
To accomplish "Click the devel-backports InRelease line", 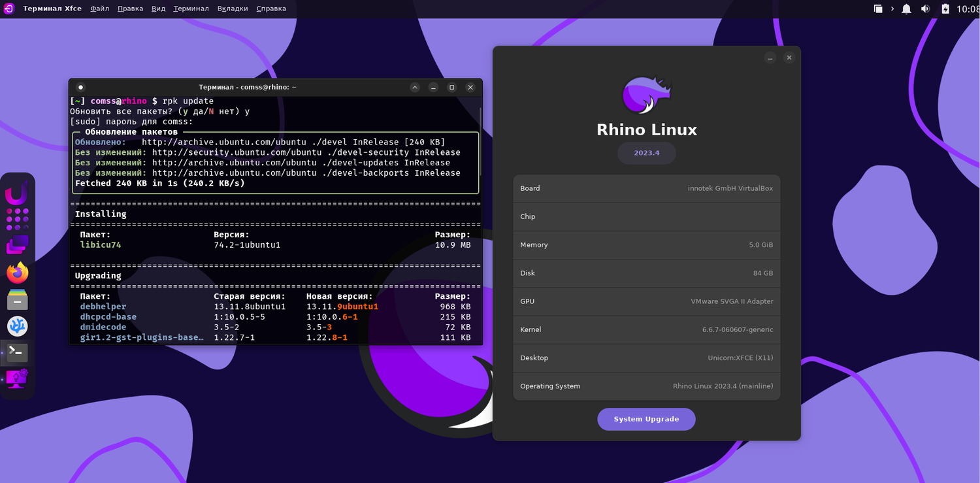I will (x=268, y=173).
